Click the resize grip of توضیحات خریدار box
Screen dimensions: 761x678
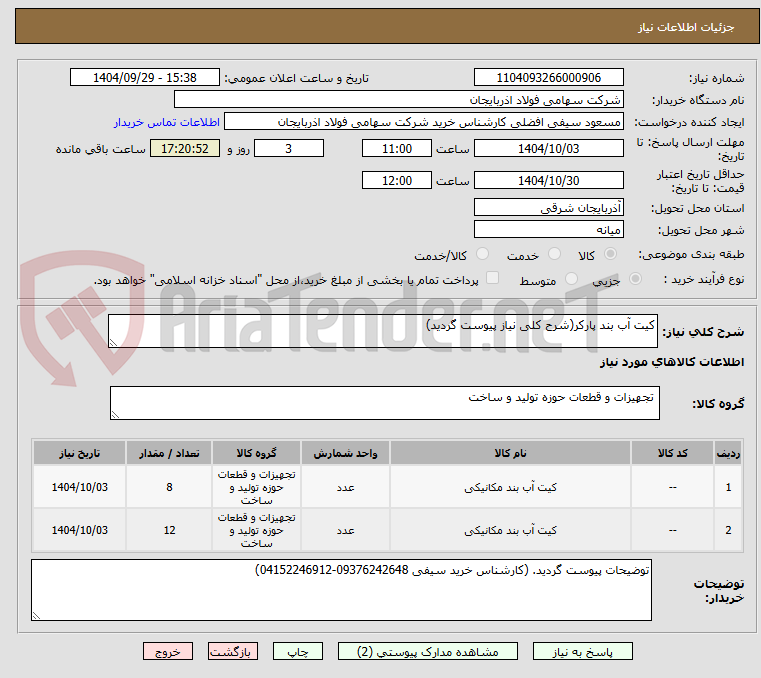point(36,615)
